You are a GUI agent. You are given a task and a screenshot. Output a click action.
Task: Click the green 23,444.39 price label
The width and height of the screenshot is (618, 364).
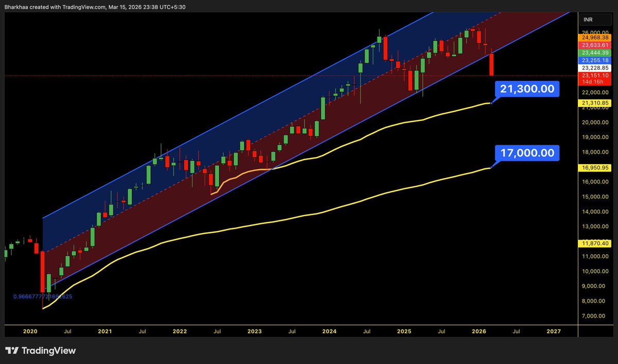[595, 53]
